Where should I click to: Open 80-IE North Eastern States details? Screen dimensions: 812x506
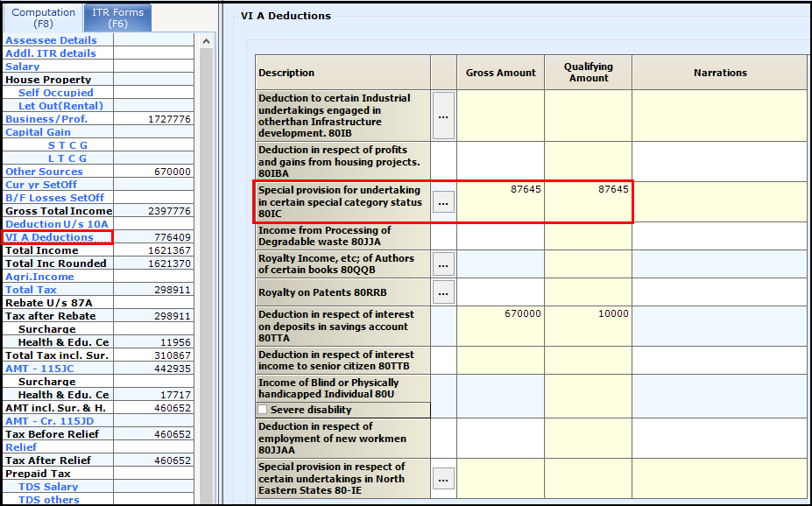tap(442, 478)
